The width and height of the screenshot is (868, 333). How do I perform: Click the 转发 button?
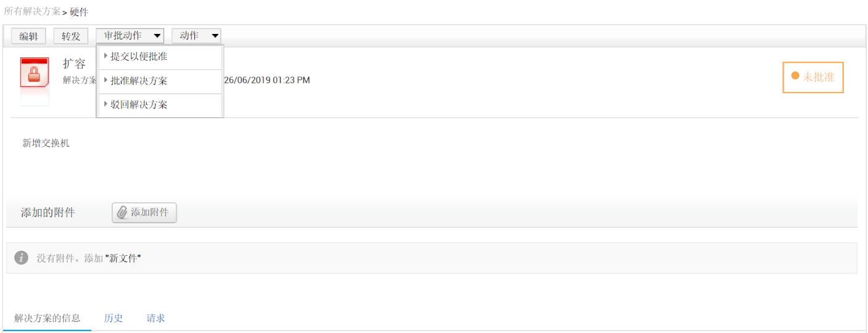tap(71, 36)
